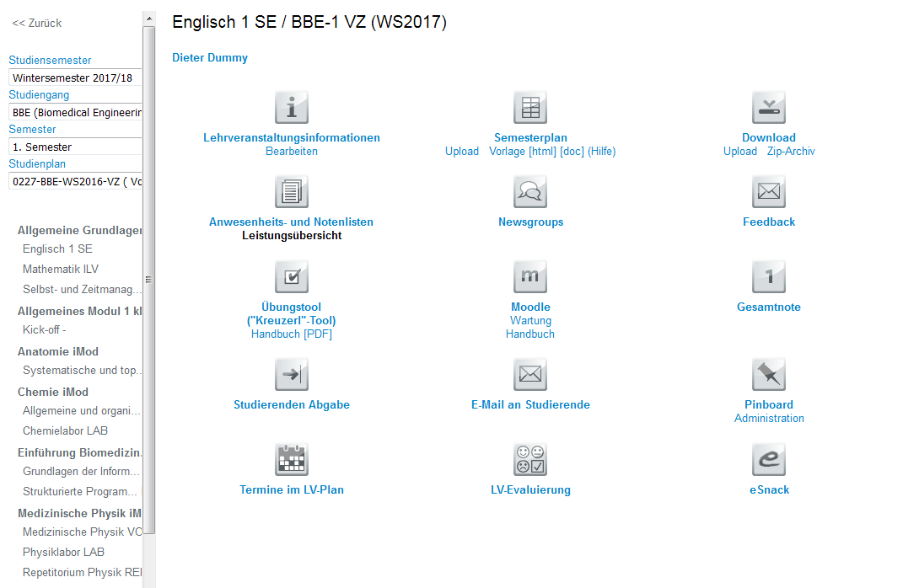Click the eSnack icon

[x=768, y=460]
